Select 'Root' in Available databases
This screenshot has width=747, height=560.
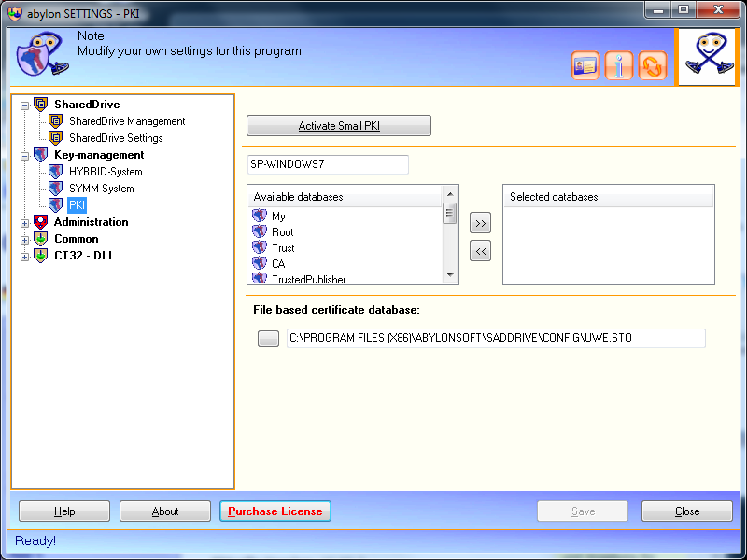coord(283,231)
